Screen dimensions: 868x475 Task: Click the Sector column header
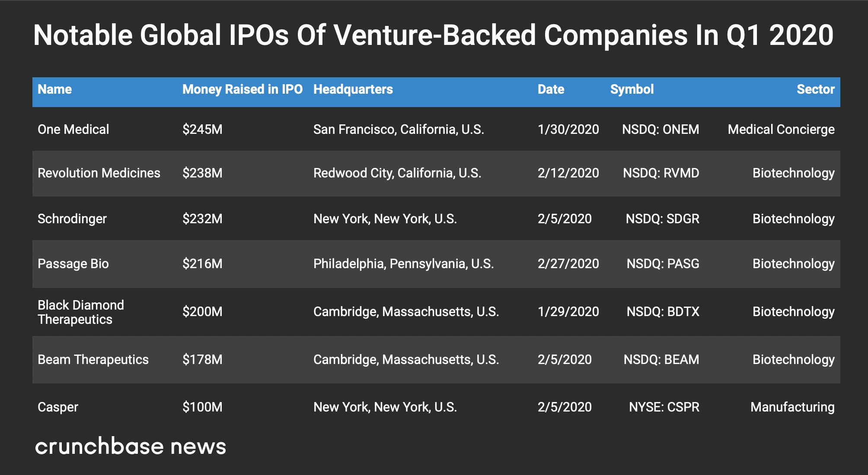click(815, 89)
